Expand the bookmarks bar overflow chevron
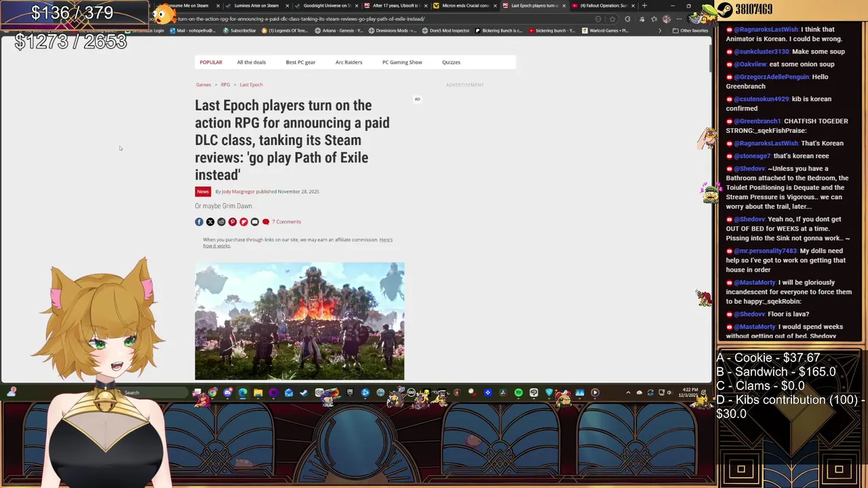This screenshot has width=868, height=488. (x=660, y=30)
